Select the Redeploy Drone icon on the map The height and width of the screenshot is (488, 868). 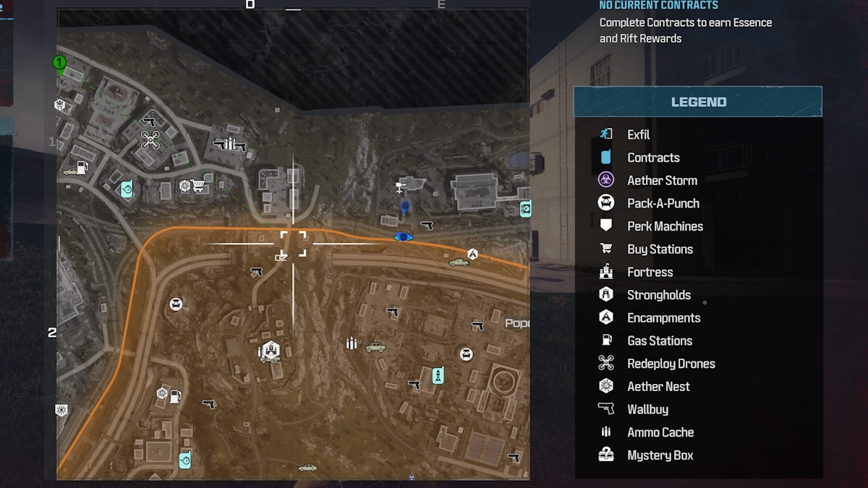tap(150, 140)
